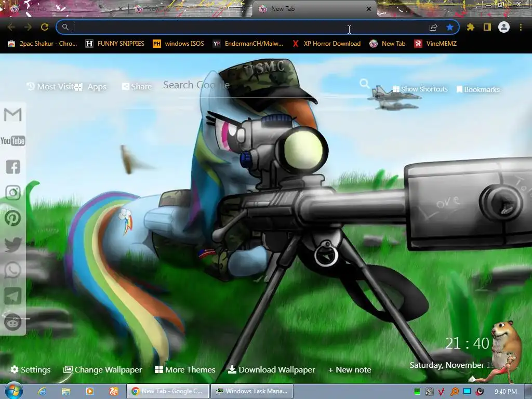Click Show Shortcuts

[420, 89]
